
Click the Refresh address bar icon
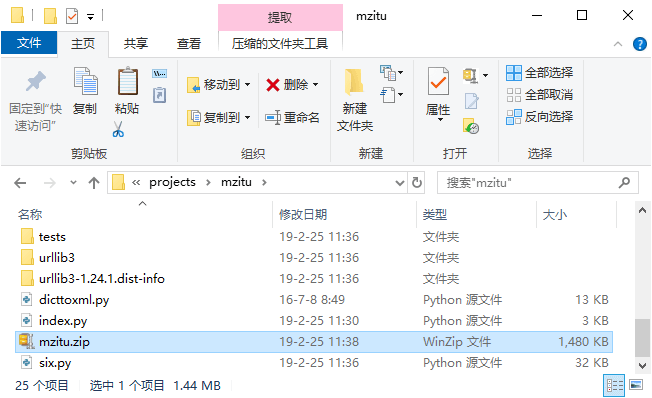tap(416, 183)
